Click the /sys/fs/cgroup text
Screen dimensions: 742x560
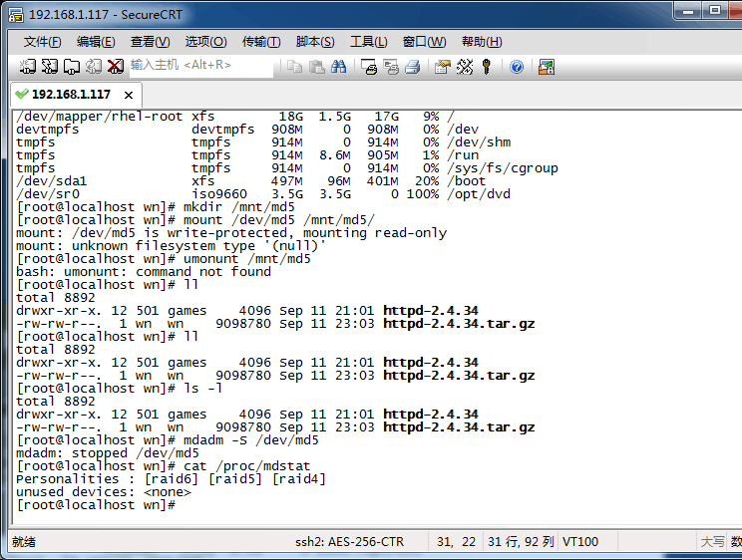tap(503, 168)
